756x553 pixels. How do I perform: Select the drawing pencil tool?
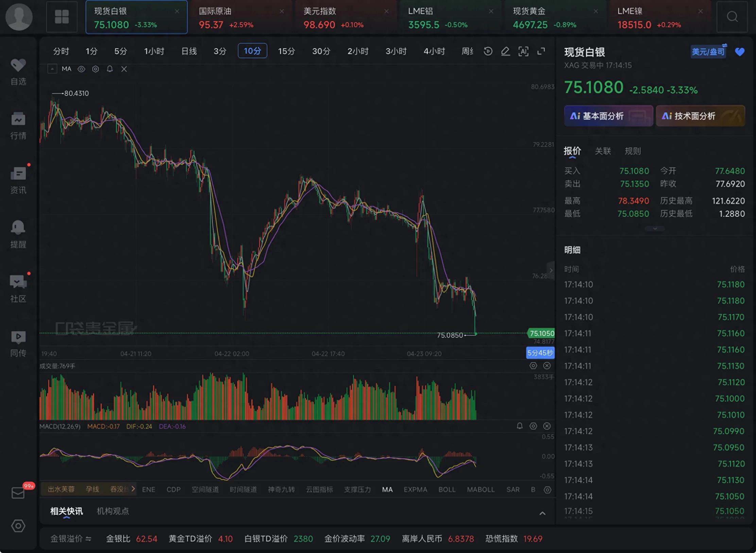click(x=505, y=51)
